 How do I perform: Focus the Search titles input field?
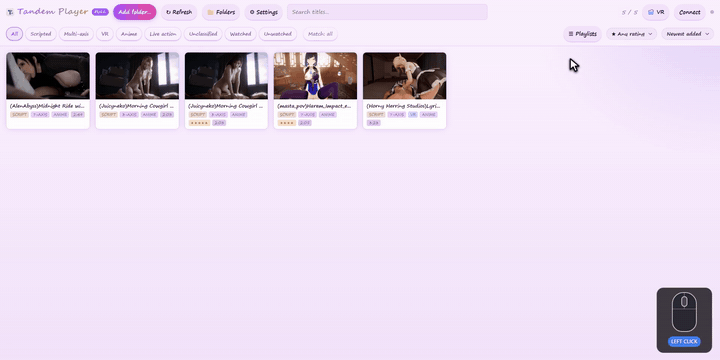click(387, 12)
